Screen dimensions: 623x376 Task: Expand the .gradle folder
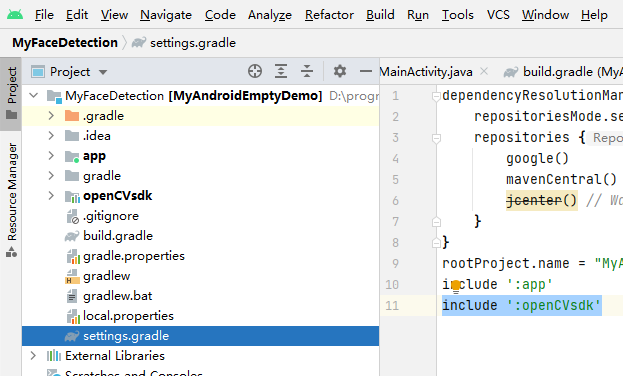point(51,116)
